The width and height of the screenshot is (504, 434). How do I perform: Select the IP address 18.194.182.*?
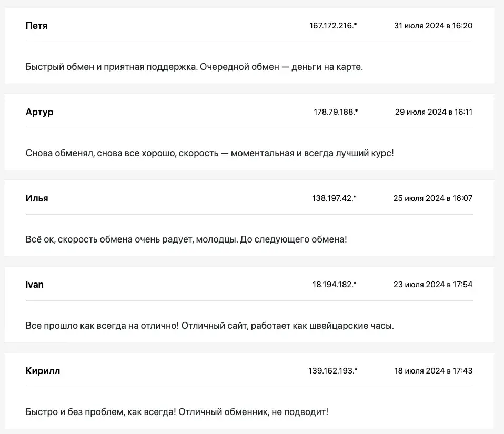pyautogui.click(x=334, y=285)
